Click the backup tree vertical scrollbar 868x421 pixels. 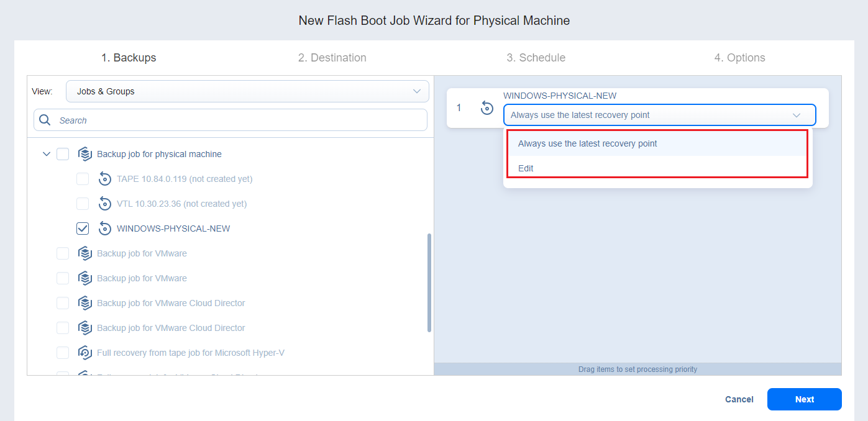pos(429,283)
